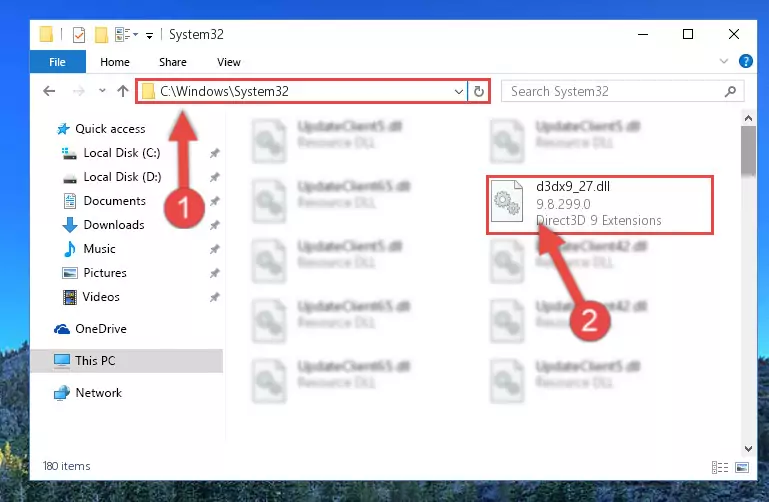This screenshot has width=769, height=502.
Task: Open Documents in the sidebar
Action: point(104,201)
